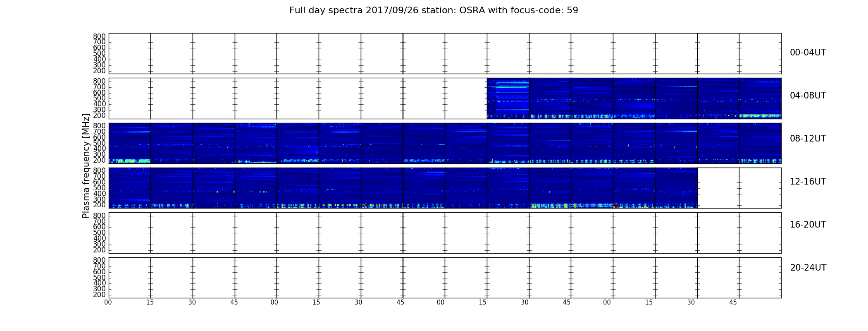Click the 04-08UT panel label

(x=808, y=96)
